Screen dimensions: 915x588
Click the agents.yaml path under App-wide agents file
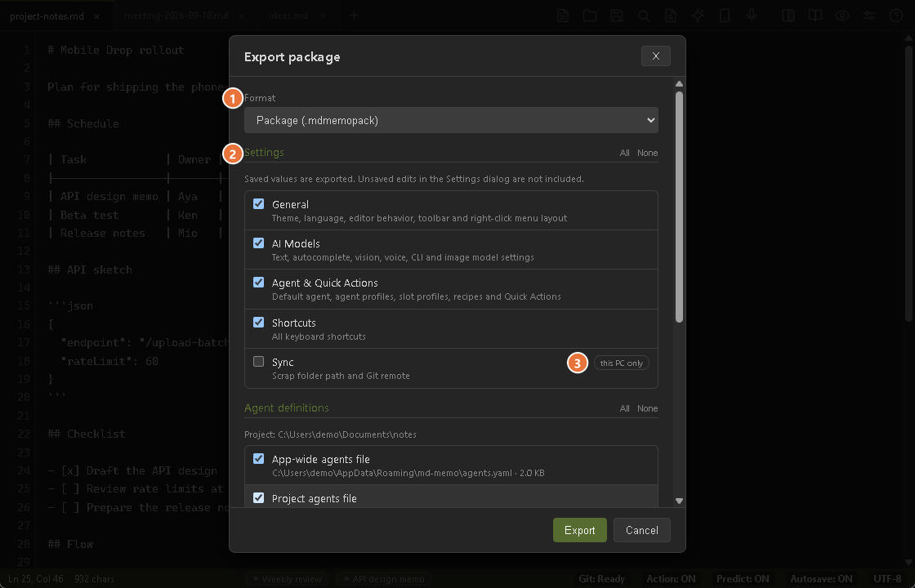click(x=408, y=473)
